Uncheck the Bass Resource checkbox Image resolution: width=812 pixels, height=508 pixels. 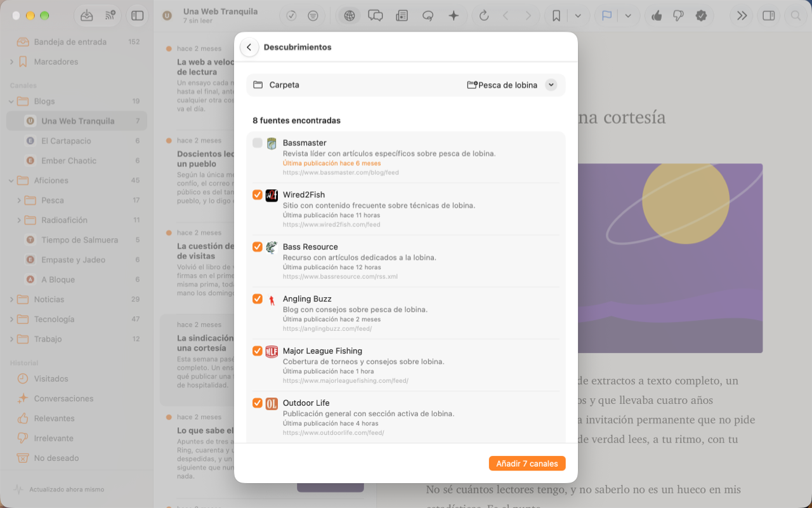(x=258, y=247)
